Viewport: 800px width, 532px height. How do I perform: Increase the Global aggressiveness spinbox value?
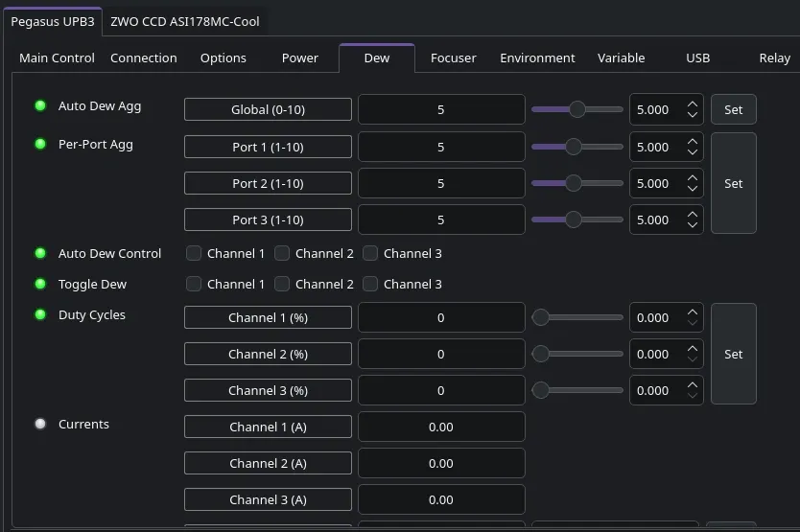[x=693, y=104]
